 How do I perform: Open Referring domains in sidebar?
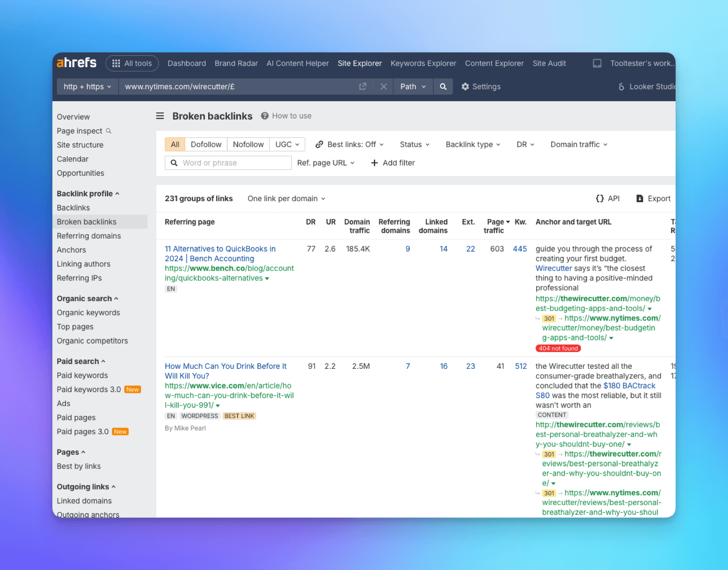[89, 236]
